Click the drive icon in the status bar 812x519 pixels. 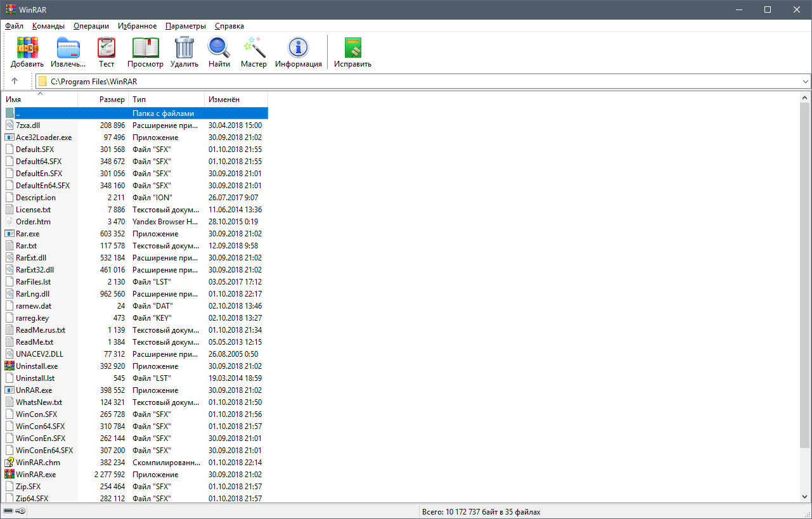(x=8, y=511)
